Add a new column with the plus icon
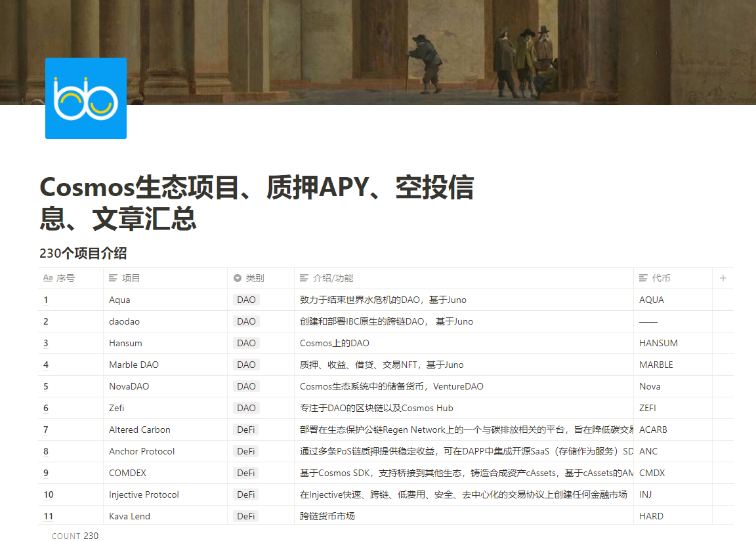756x541 pixels. tap(723, 278)
